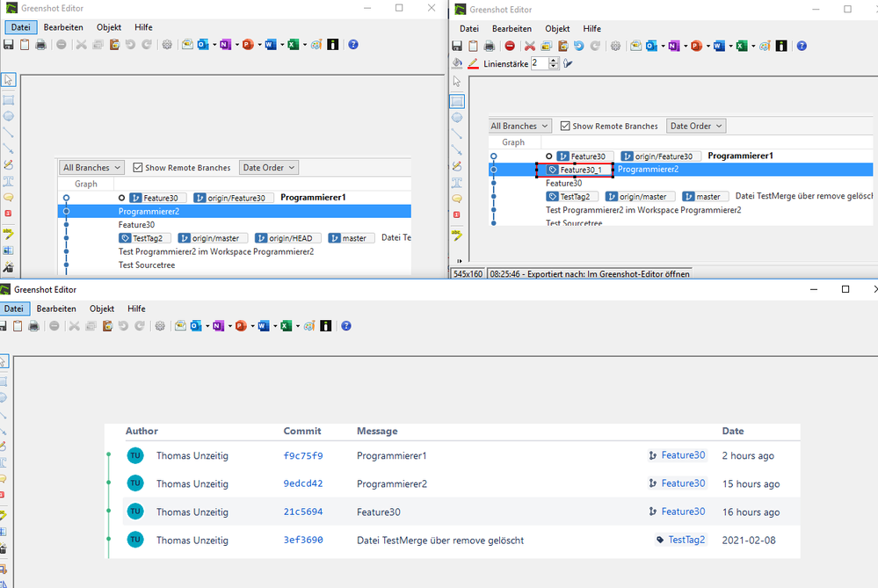Click Copy to clipboard icon, bottom window
Viewport: 878px width, 588px height.
[18, 326]
